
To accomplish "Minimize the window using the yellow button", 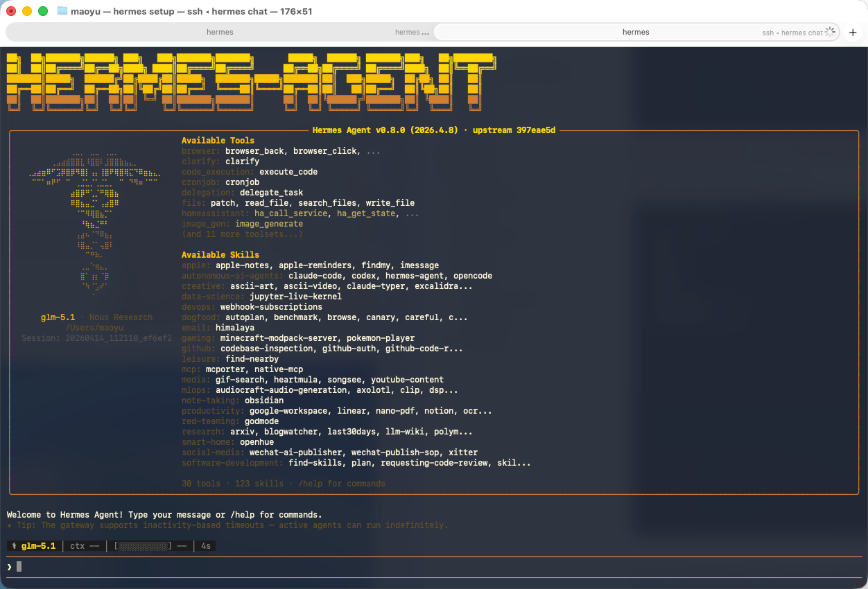I will [27, 11].
